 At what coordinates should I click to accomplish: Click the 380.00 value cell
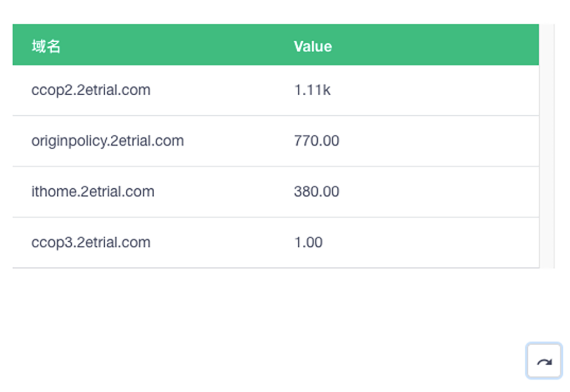(x=316, y=192)
